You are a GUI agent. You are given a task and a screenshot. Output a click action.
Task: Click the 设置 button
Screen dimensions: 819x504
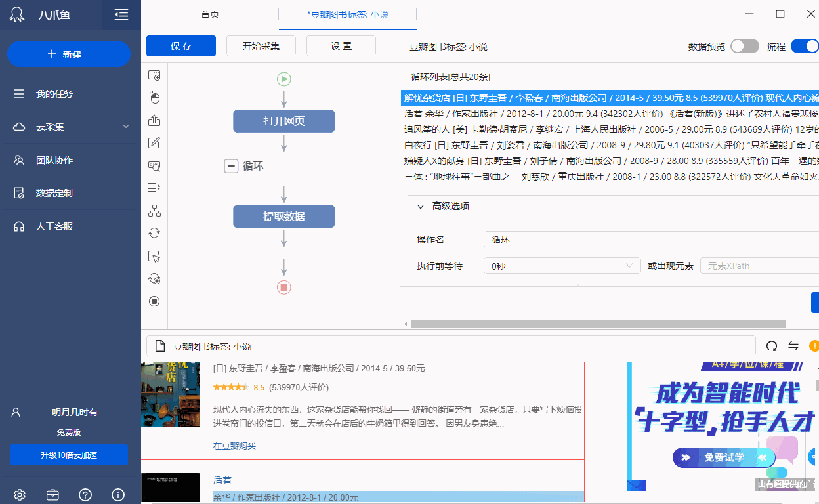click(x=341, y=46)
